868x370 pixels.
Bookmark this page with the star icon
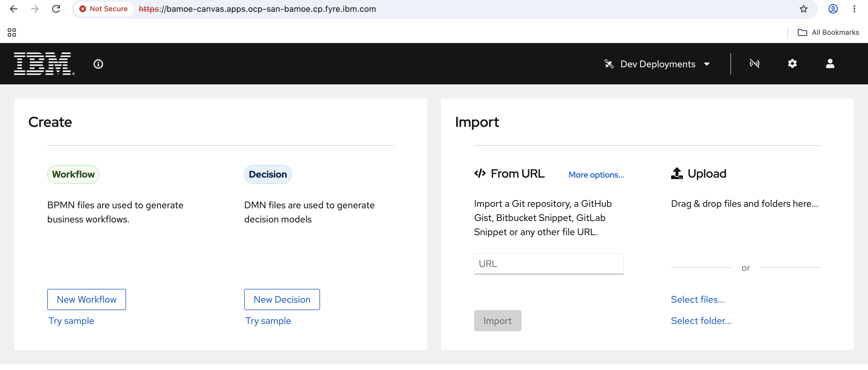tap(803, 9)
